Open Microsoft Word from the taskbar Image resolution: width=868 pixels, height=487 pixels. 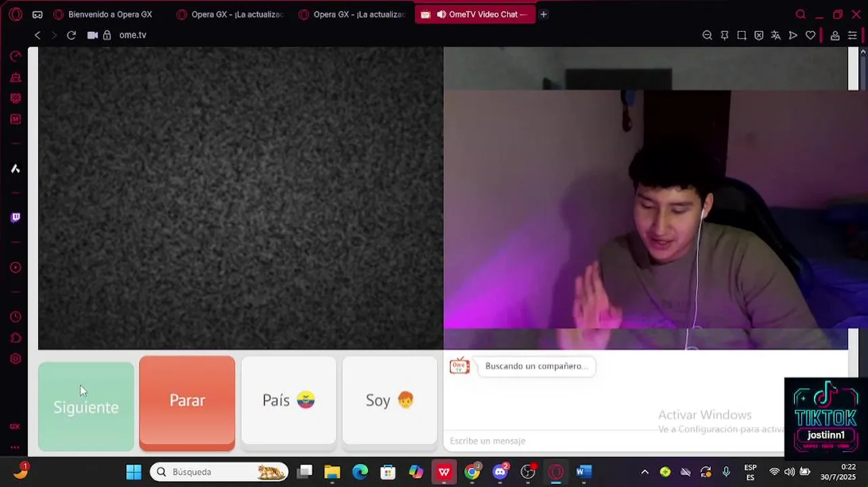[584, 472]
